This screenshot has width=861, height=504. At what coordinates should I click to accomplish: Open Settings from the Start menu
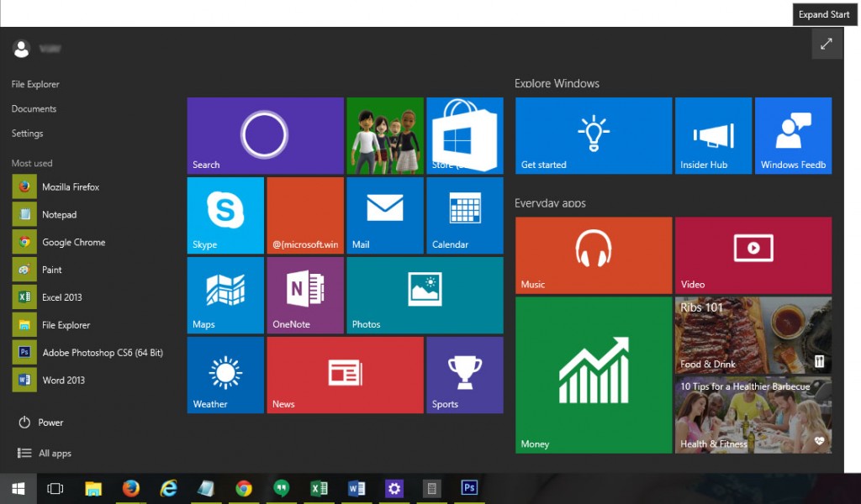pos(27,134)
